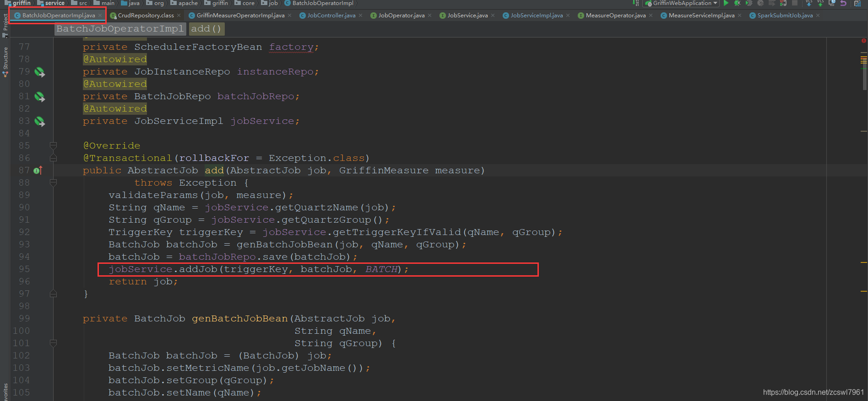Click the build project binary arrow icon
Viewport: 868px width, 401px height.
pos(635,3)
